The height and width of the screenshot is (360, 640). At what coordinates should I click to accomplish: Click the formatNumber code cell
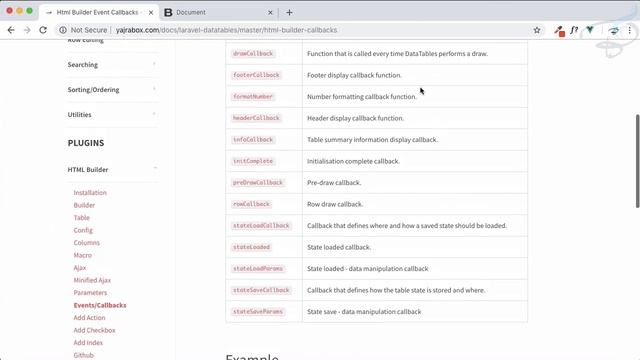tap(253, 97)
